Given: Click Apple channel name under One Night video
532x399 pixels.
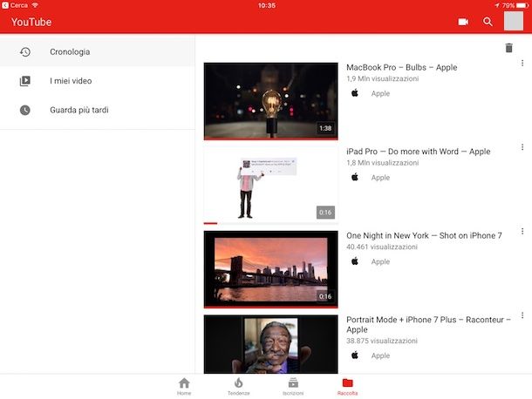Looking at the screenshot, I should tap(380, 261).
